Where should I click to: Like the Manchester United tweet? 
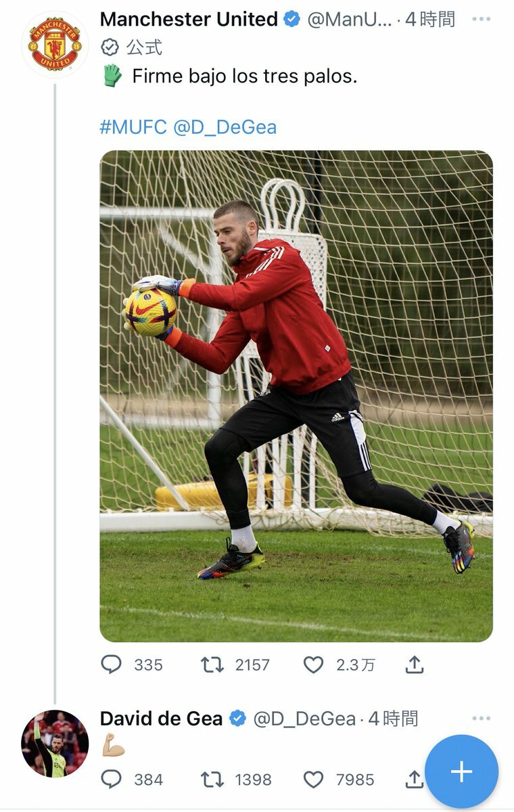tap(313, 665)
